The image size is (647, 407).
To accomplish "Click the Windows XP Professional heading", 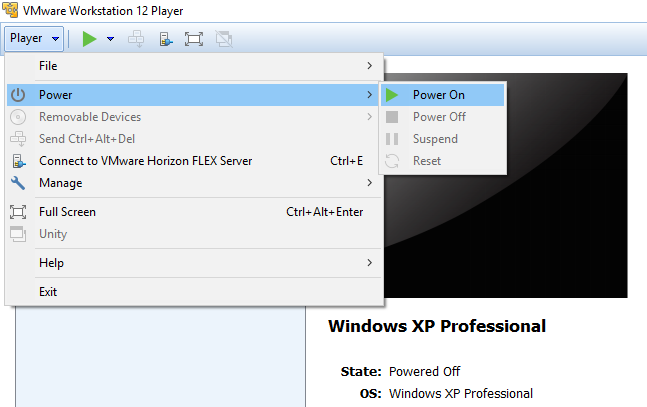I will point(437,326).
